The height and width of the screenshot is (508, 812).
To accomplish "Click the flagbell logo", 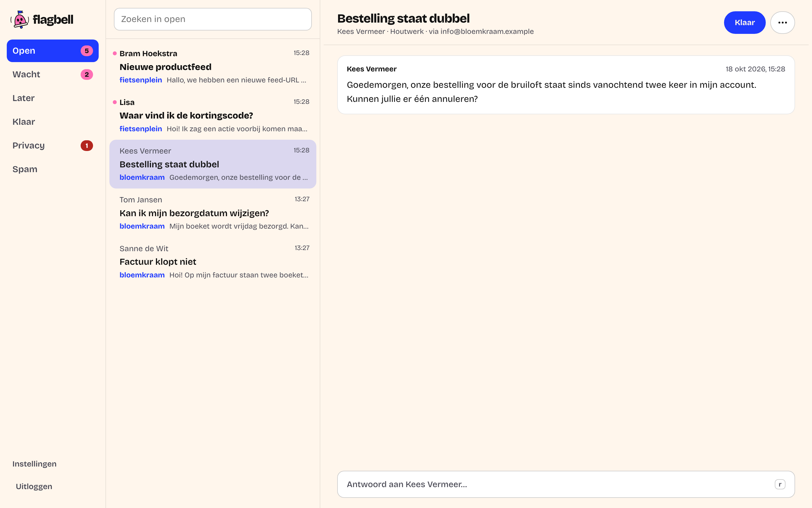I will tap(42, 19).
